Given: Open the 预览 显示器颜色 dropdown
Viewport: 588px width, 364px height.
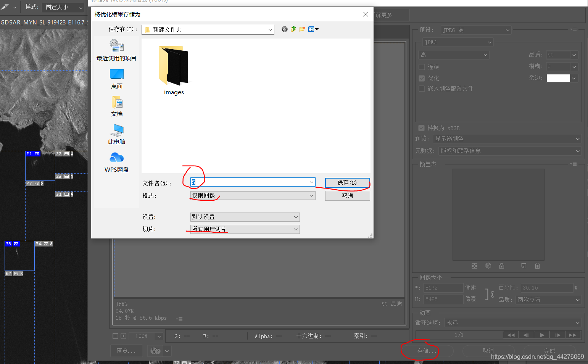Looking at the screenshot, I should (x=507, y=139).
